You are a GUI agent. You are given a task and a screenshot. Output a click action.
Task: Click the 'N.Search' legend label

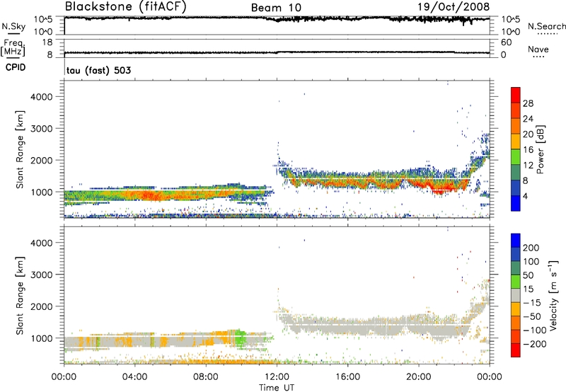coord(546,26)
